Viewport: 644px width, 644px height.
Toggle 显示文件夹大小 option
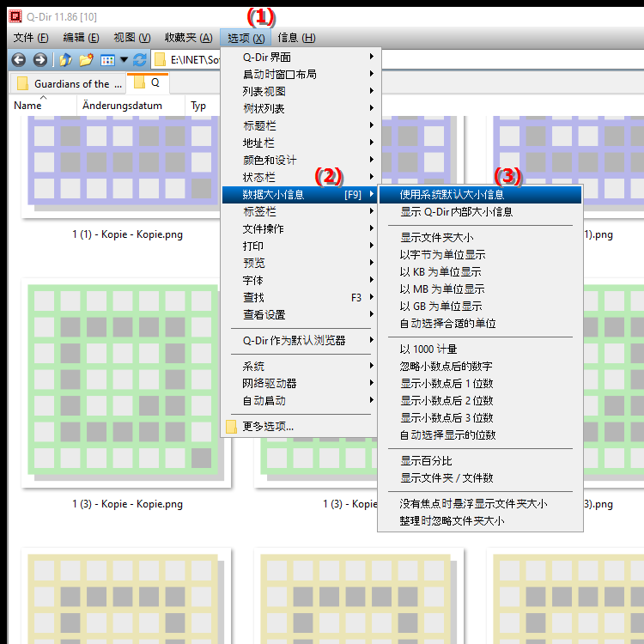480,237
